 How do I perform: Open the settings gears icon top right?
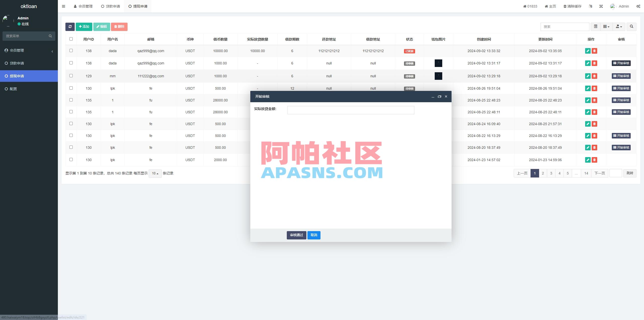point(638,6)
